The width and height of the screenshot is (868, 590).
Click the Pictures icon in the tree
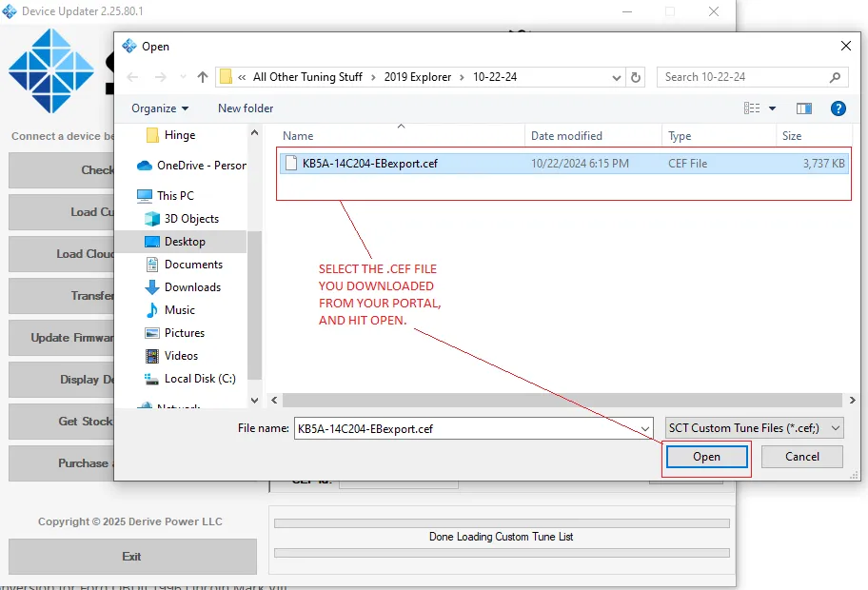pos(151,333)
